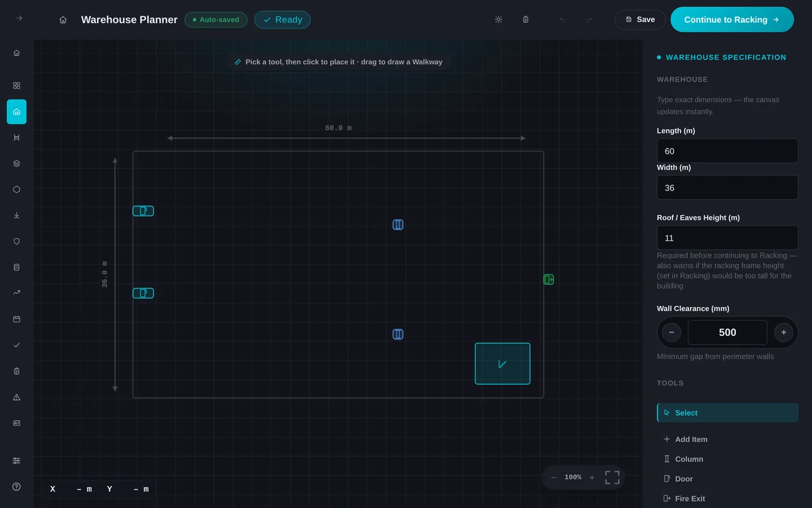
Task: Open the stacked layers icon in sidebar
Action: point(16,163)
